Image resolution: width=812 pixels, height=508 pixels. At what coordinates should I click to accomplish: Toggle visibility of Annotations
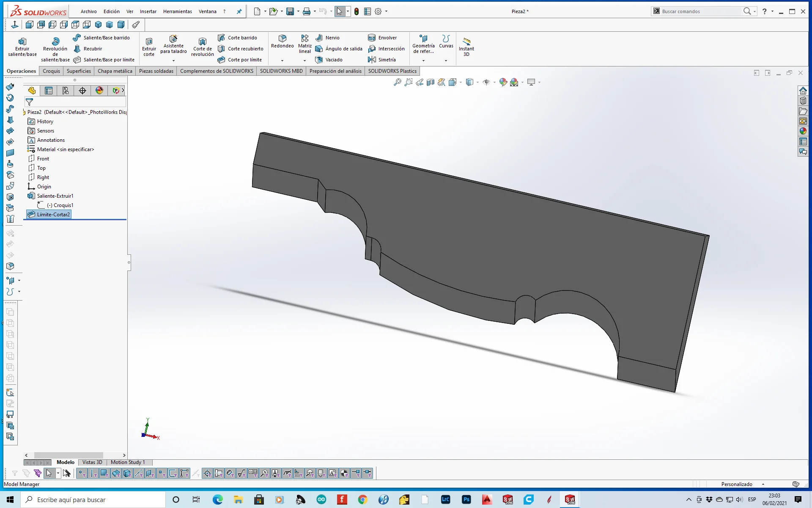51,140
